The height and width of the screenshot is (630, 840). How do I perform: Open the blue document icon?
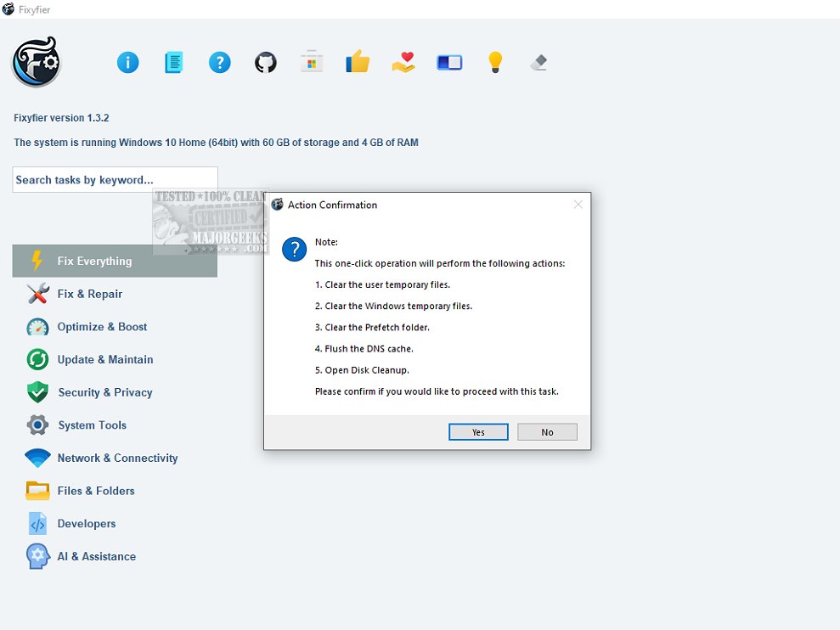[x=174, y=62]
